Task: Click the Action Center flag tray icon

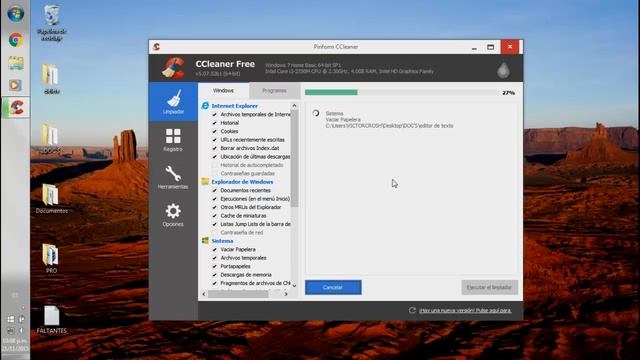Action: click(21, 319)
